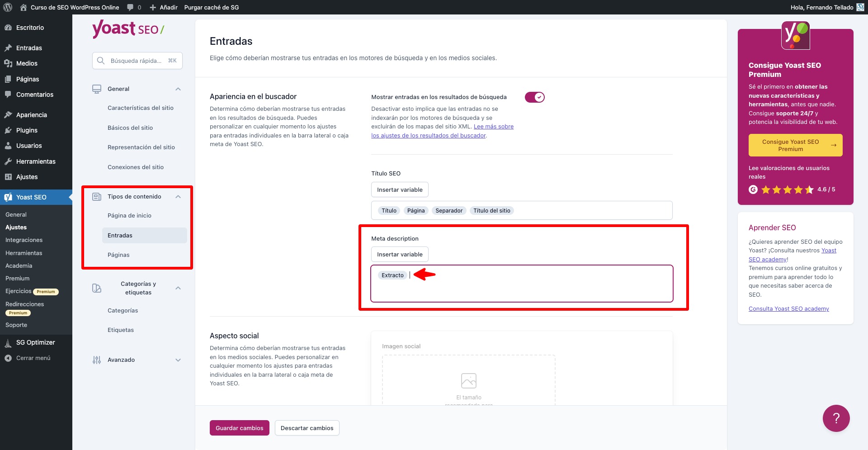
Task: Collapse the Tipos de contenido section
Action: click(x=178, y=196)
